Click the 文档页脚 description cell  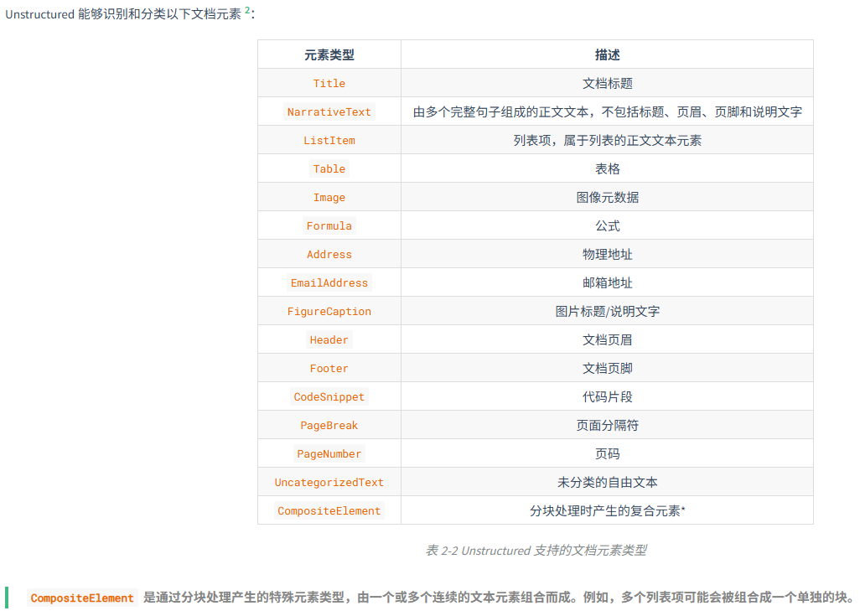[607, 369]
